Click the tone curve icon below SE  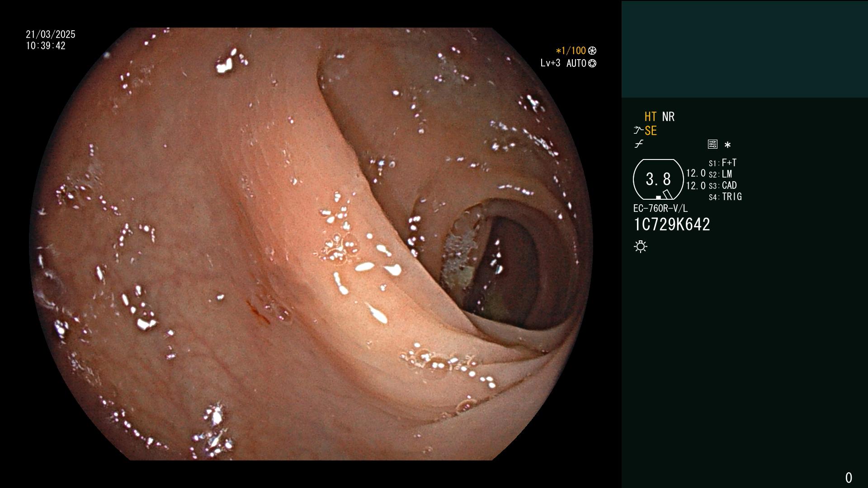(x=639, y=144)
